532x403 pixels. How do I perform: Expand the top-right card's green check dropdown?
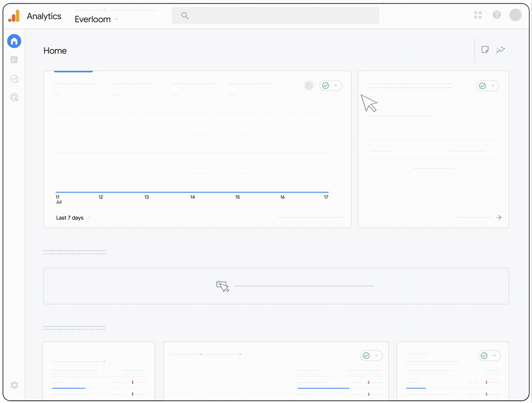tap(488, 86)
